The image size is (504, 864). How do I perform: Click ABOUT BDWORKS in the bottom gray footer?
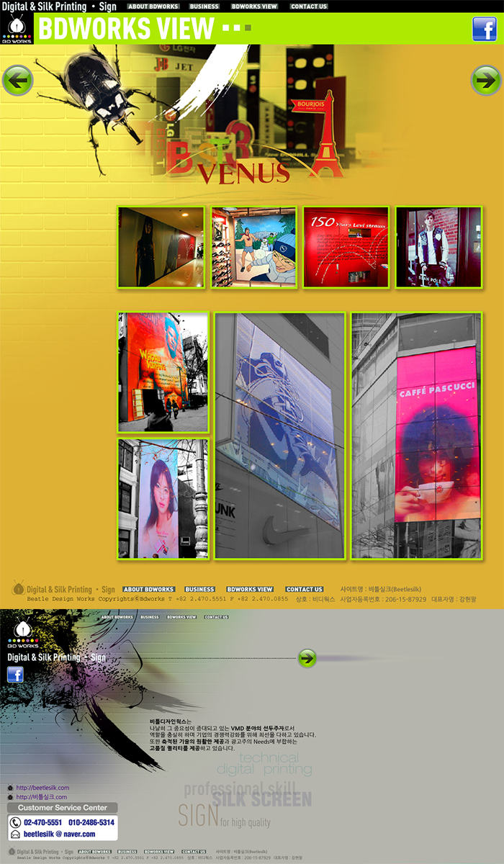[x=94, y=852]
